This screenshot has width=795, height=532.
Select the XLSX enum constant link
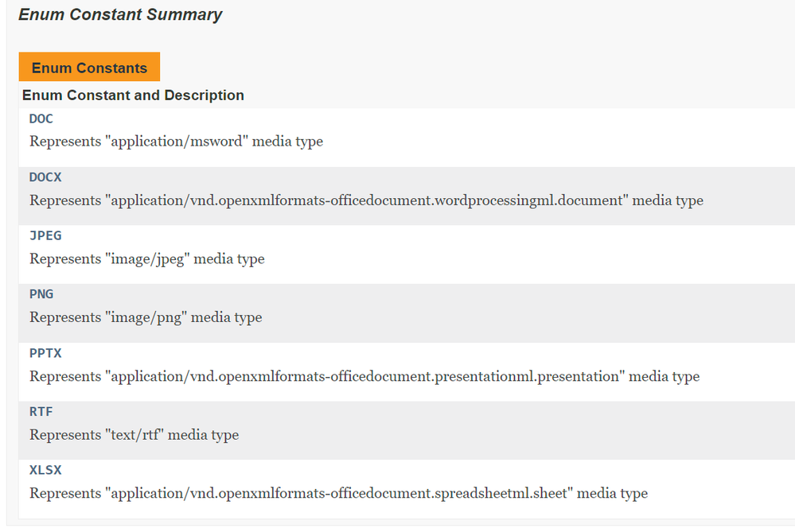pos(45,471)
